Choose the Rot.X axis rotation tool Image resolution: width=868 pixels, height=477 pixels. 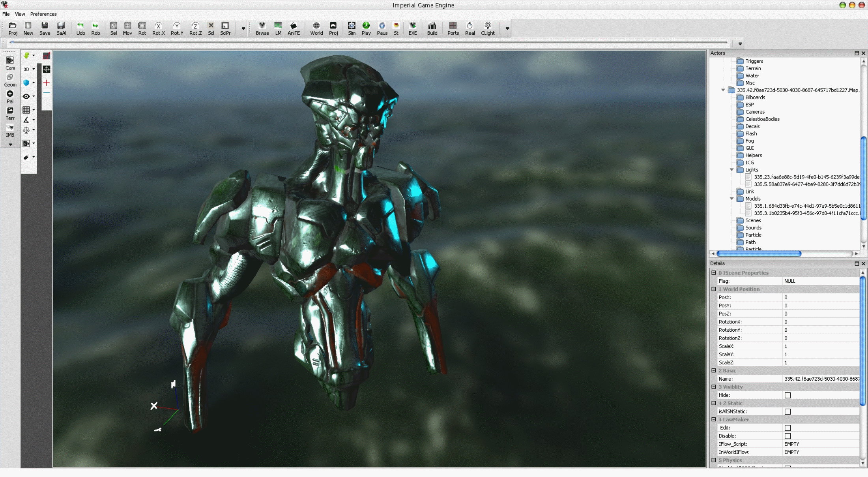pyautogui.click(x=158, y=28)
